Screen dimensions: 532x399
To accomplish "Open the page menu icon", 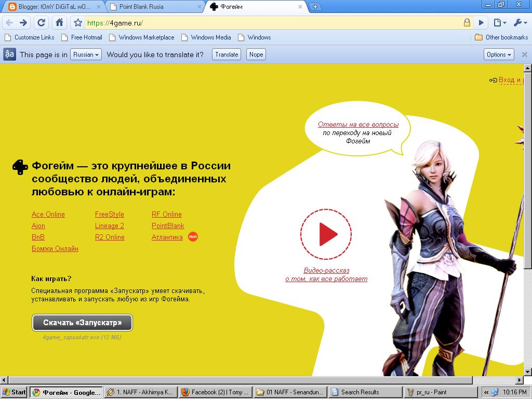I will pyautogui.click(x=500, y=23).
